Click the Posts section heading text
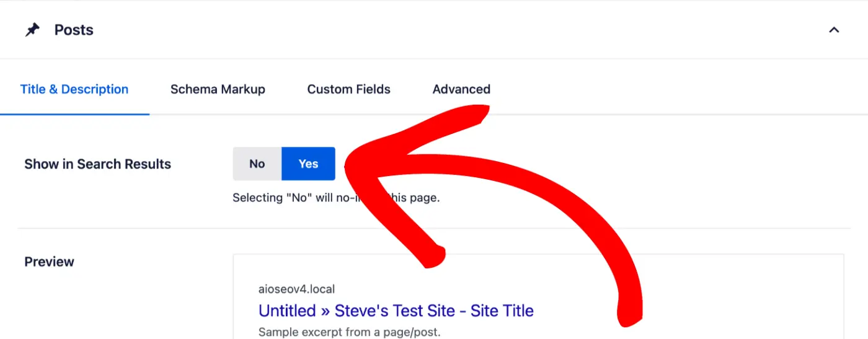This screenshot has width=868, height=339. coord(74,30)
